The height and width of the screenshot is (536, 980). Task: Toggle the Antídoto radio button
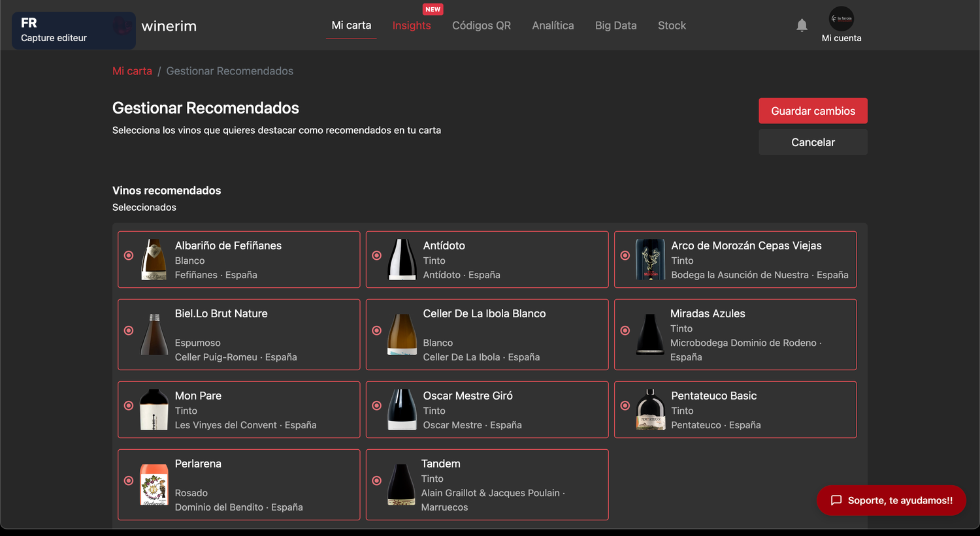[x=377, y=255]
